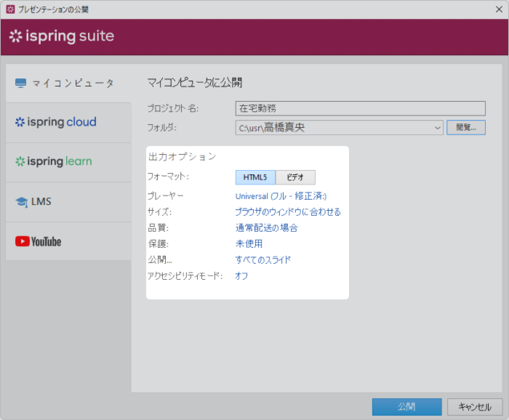Screen dimensions: 509x420
Task: Click the iSpring Cloud snowflake icon
Action: pos(20,122)
